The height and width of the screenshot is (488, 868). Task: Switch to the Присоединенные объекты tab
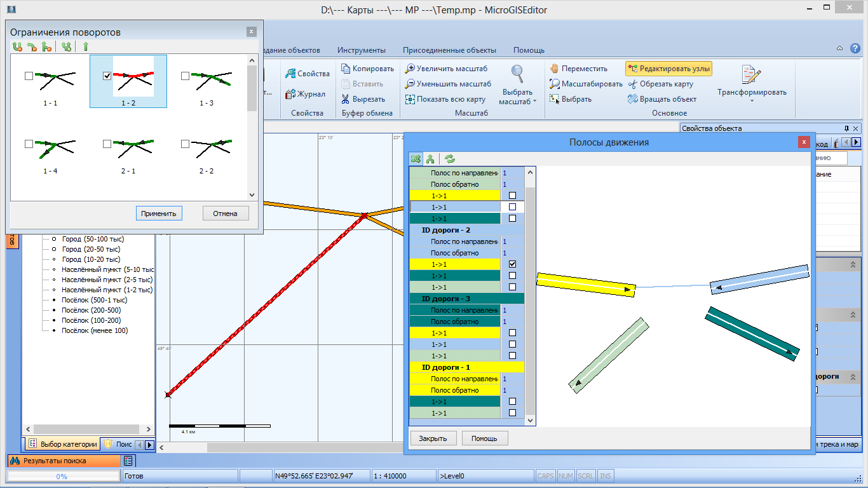click(x=449, y=50)
